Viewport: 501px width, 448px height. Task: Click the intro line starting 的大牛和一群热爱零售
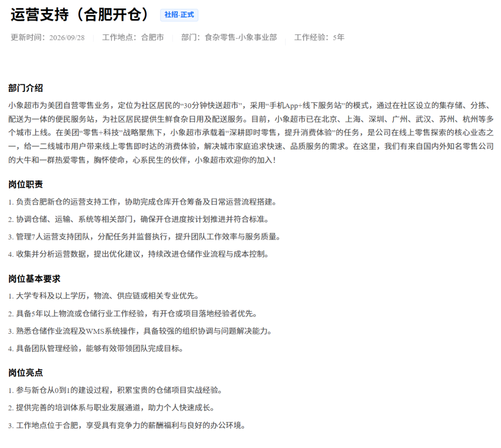(x=142, y=160)
